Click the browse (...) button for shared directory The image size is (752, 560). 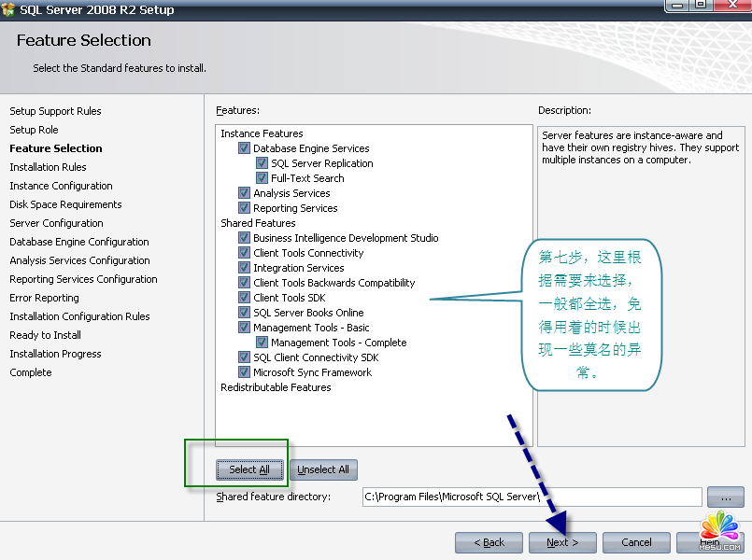tap(725, 497)
